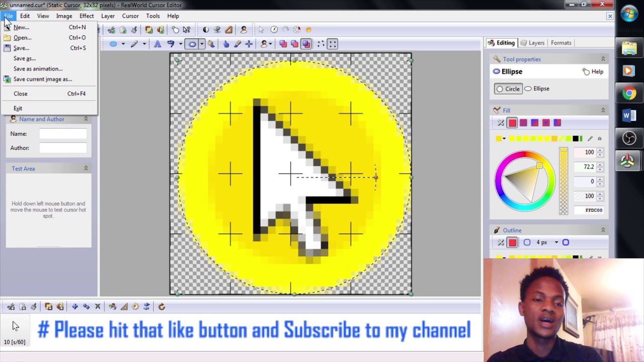Click the flame icon in the toolbar
Viewport: 644px width, 362px height.
click(308, 30)
